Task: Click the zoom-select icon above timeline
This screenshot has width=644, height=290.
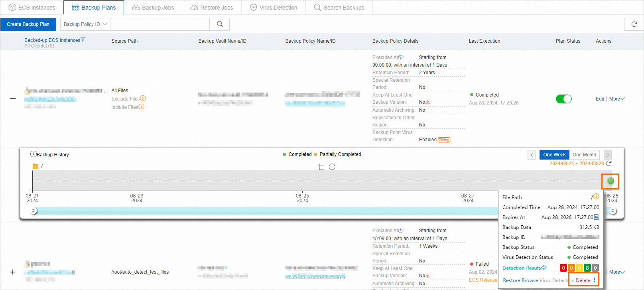Action: 321,167
